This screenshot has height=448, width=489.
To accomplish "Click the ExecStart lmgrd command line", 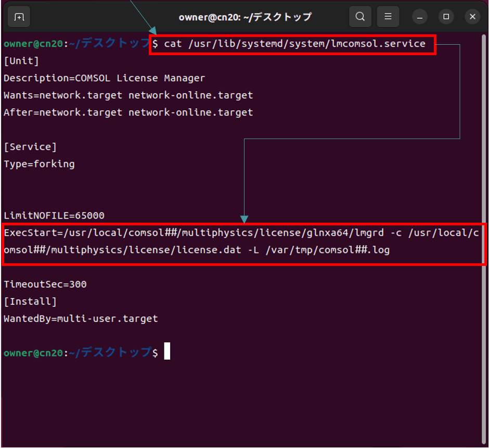I will click(x=241, y=233).
